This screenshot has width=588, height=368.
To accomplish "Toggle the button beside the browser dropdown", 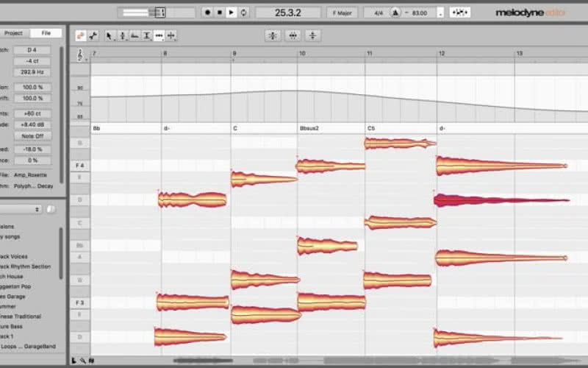I will 51,209.
